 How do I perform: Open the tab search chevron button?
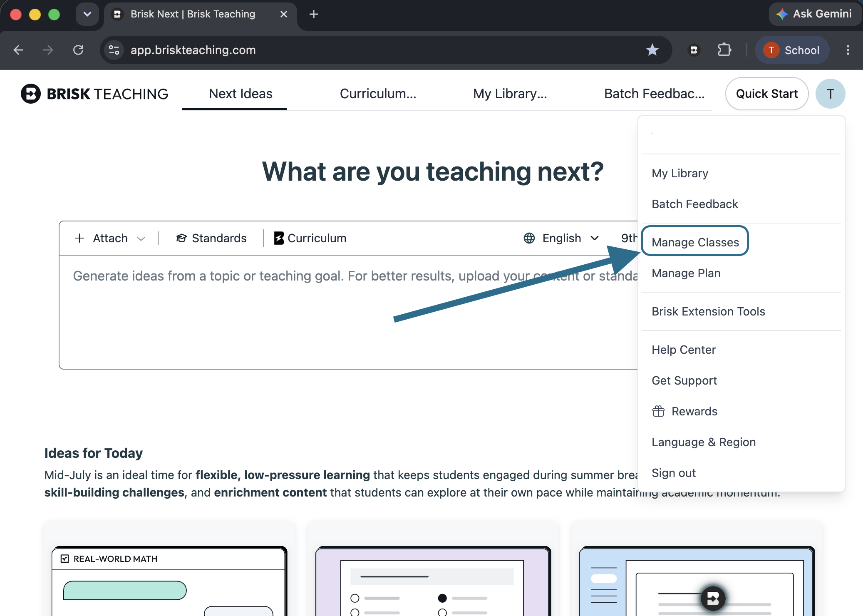click(87, 14)
